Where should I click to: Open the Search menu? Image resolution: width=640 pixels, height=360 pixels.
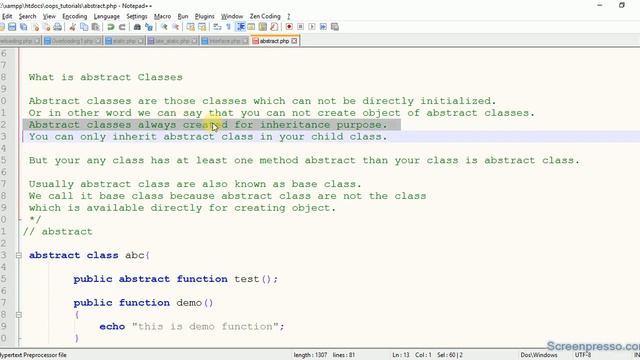[x=27, y=16]
